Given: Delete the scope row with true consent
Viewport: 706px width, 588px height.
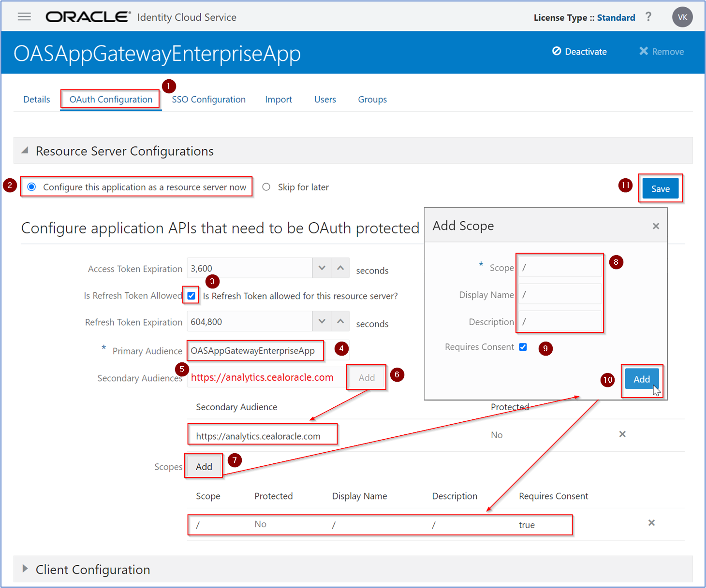Looking at the screenshot, I should pyautogui.click(x=651, y=523).
